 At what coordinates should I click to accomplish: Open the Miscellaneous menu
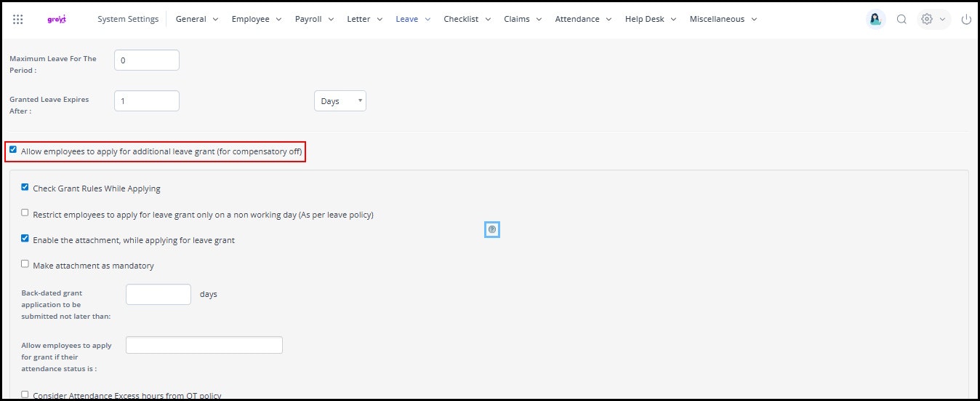tap(723, 20)
